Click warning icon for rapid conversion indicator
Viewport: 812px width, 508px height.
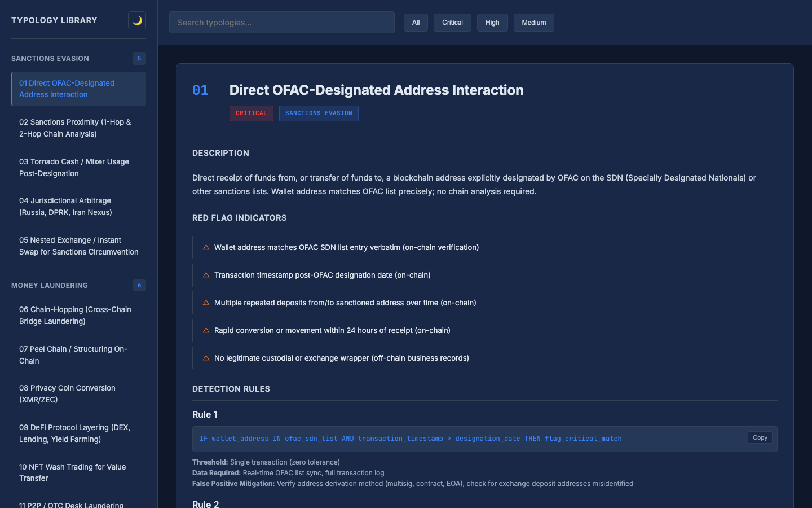pos(206,330)
